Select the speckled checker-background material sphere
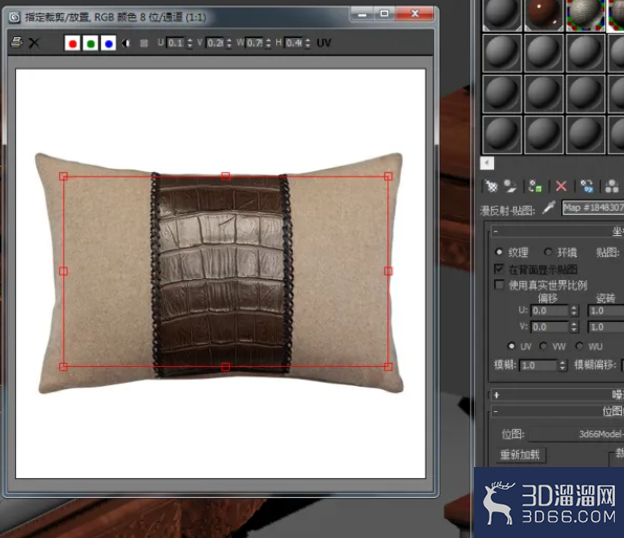This screenshot has height=538, width=624. click(x=585, y=14)
